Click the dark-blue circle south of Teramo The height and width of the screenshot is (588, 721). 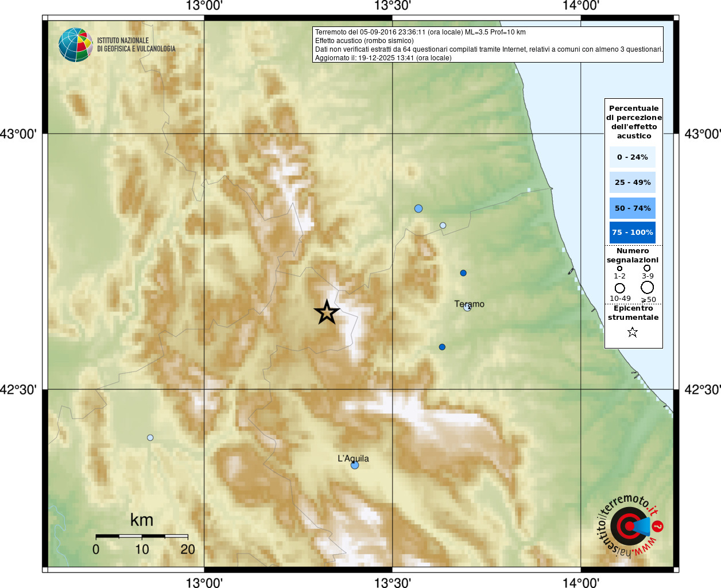(x=442, y=347)
